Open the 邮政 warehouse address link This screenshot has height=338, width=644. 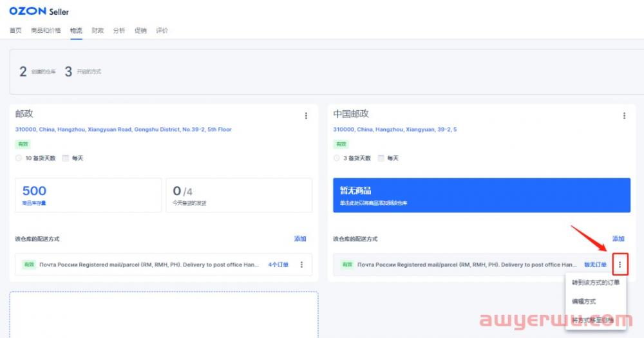tap(123, 129)
